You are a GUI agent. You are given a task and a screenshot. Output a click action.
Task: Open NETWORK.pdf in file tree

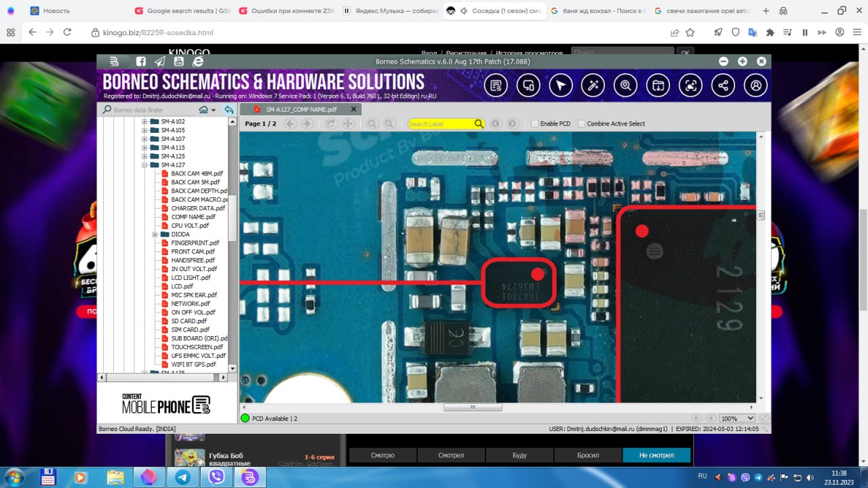(191, 304)
